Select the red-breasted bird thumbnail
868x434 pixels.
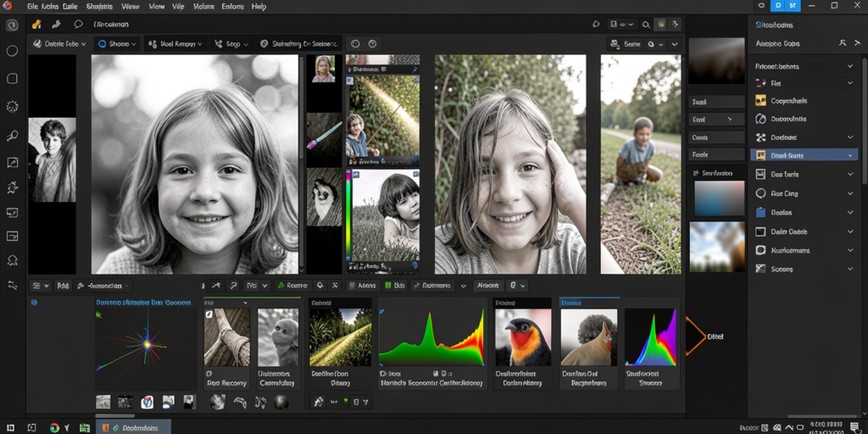pos(522,337)
